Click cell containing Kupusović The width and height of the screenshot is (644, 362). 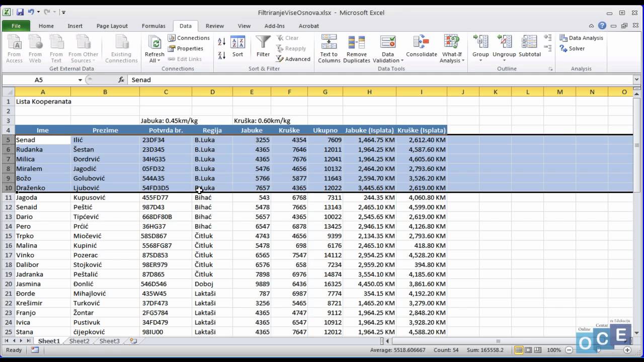[x=105, y=198]
